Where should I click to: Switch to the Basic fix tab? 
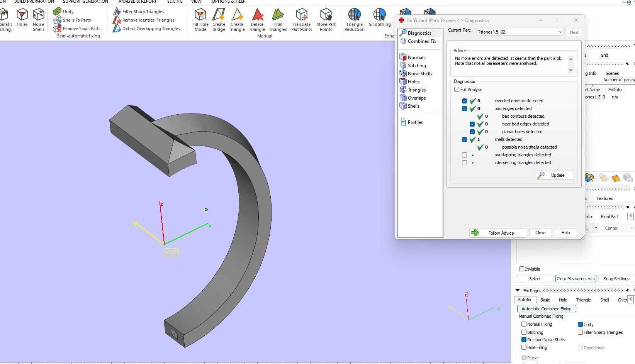coord(545,300)
